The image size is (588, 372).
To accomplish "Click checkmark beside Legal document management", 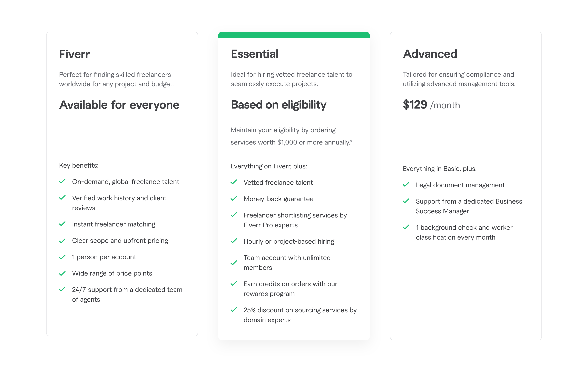I will point(406,185).
